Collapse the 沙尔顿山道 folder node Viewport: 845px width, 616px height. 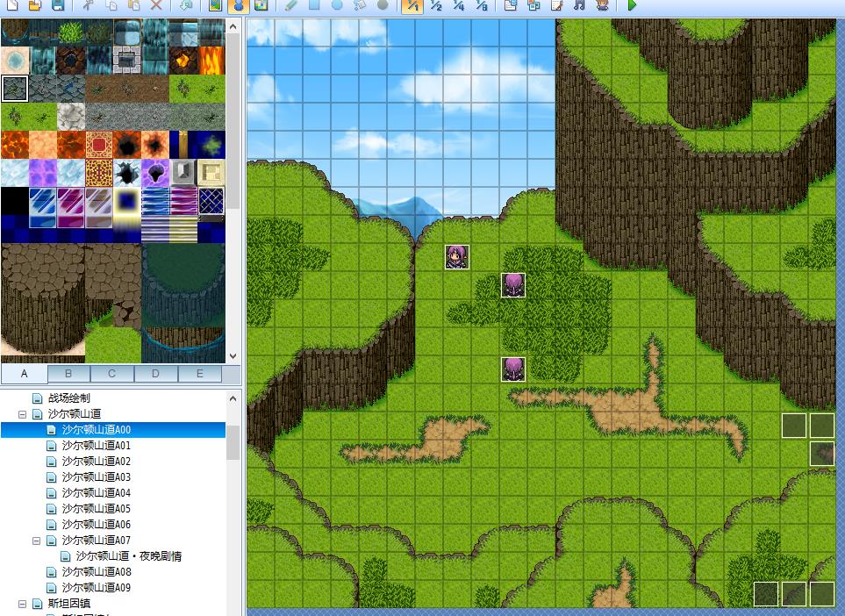tap(22, 414)
